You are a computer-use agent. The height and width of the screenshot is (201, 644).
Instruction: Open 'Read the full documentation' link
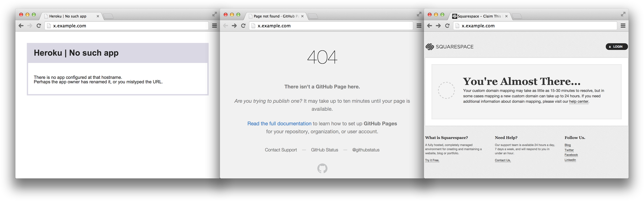pyautogui.click(x=279, y=124)
